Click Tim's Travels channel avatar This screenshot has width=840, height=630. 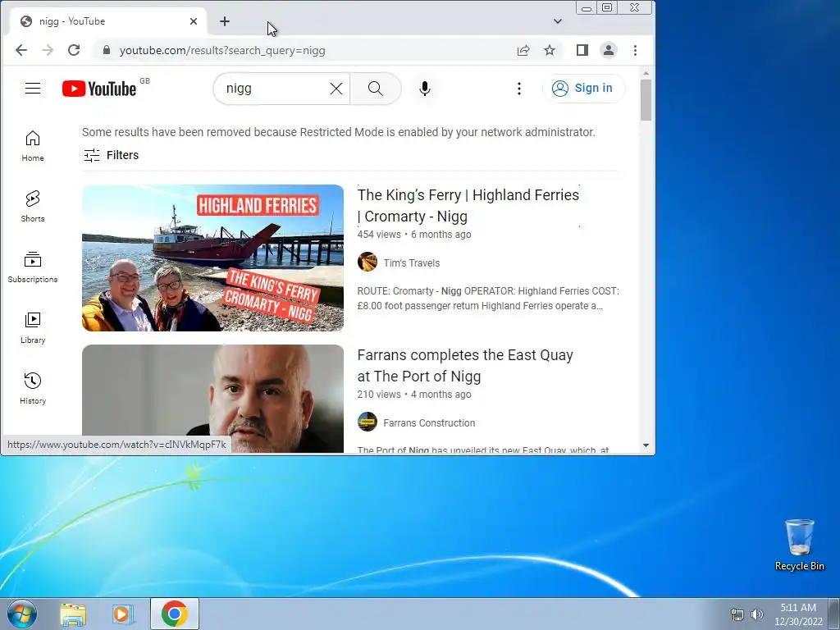pos(367,262)
